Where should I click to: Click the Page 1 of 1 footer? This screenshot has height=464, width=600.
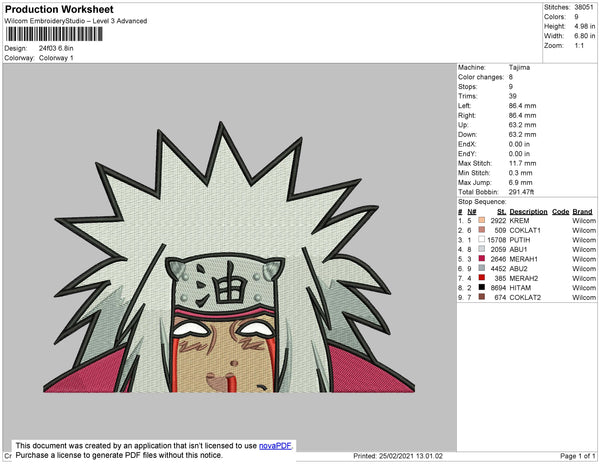click(577, 456)
